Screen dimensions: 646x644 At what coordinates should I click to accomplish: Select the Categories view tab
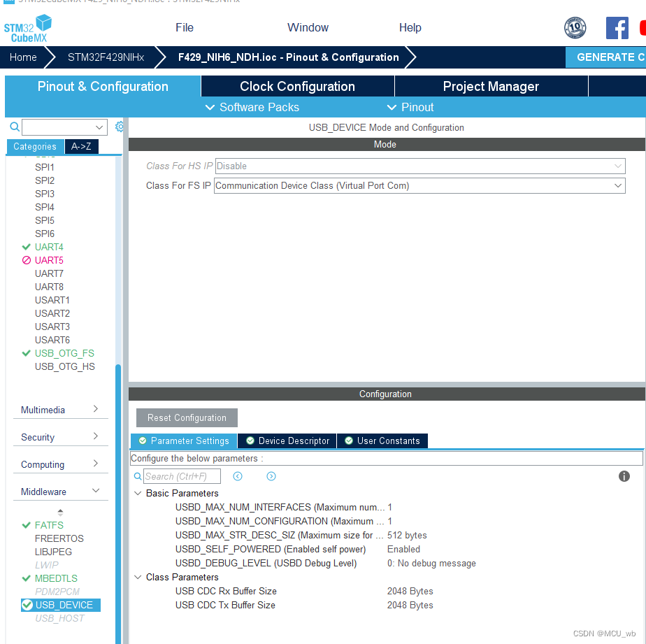[35, 146]
